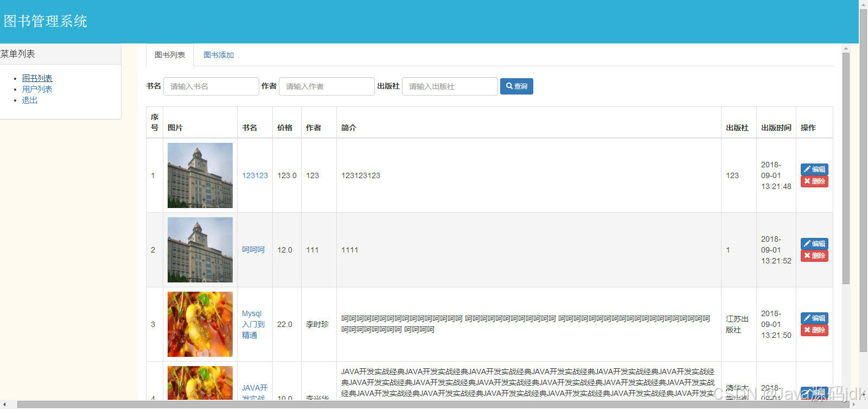Focus the 书名 search input
The height and width of the screenshot is (409, 868).
coord(211,86)
